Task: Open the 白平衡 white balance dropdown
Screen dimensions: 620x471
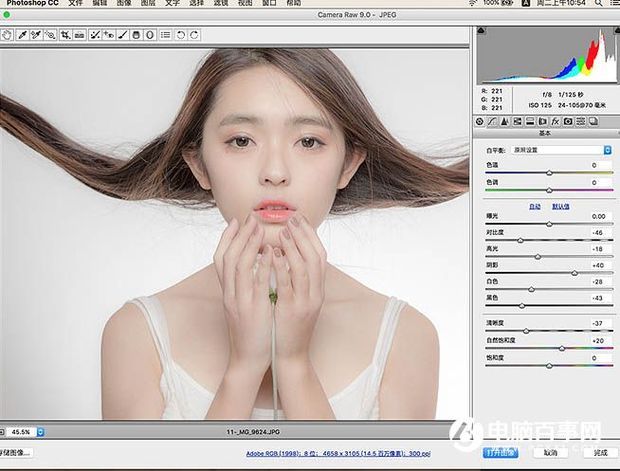Action: click(562, 150)
